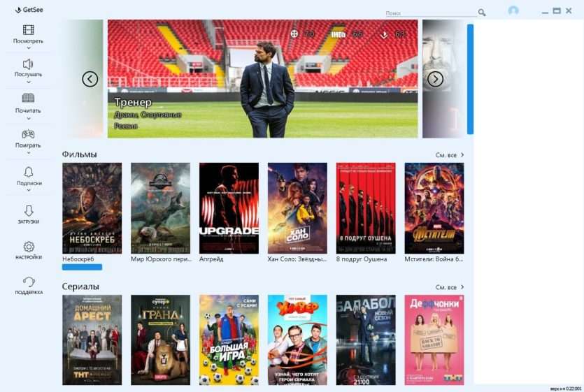Expand the chevron under Подписки

tap(29, 190)
